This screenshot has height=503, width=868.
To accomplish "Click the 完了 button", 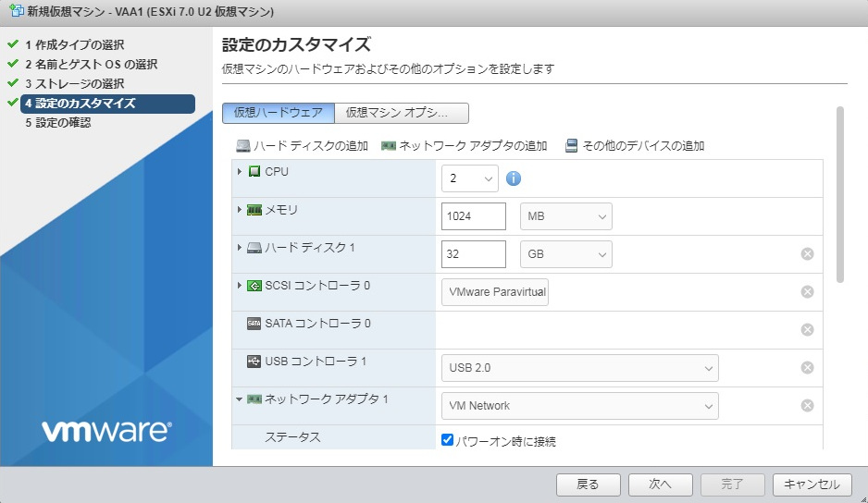I will 732,485.
